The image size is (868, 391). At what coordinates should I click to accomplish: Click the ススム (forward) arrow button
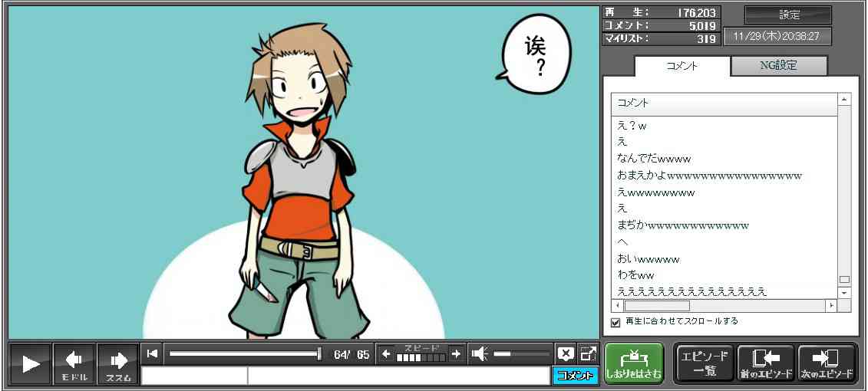118,363
